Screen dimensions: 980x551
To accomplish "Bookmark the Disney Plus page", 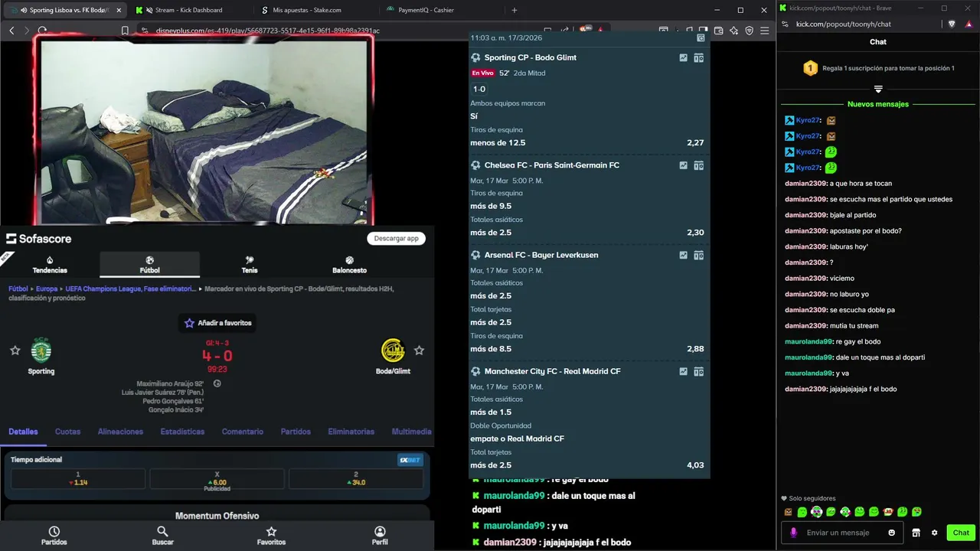I will coord(125,31).
